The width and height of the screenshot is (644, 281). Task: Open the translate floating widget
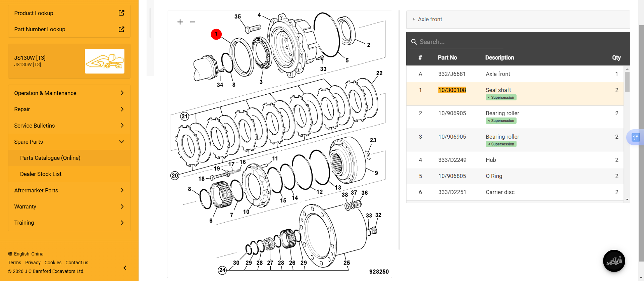click(x=636, y=137)
